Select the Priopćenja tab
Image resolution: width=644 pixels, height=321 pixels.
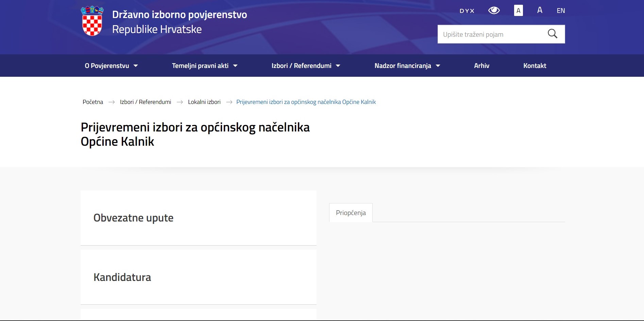coord(351,213)
